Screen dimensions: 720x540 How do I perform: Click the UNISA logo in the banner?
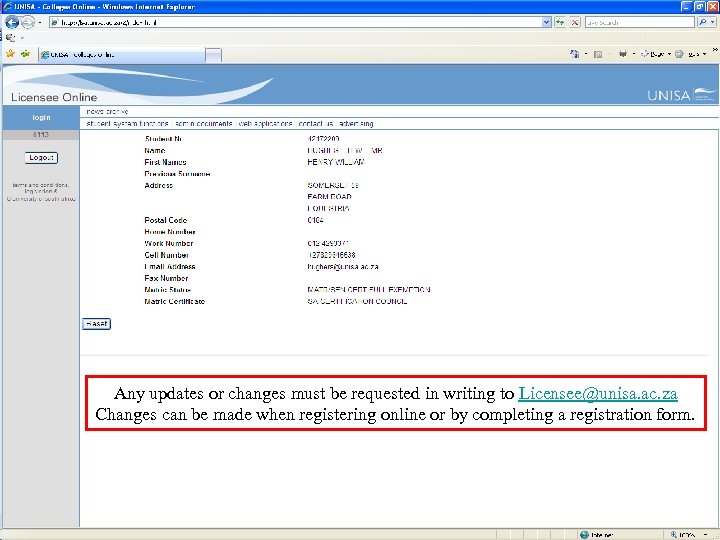681,95
